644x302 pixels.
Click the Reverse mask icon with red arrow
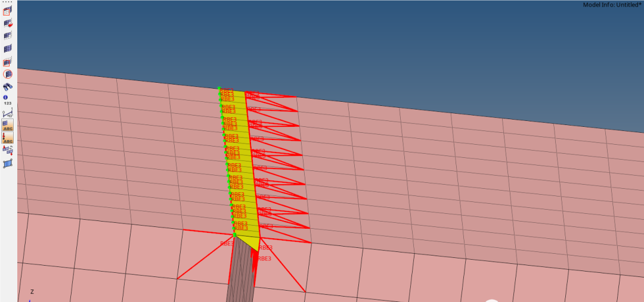[x=8, y=23]
